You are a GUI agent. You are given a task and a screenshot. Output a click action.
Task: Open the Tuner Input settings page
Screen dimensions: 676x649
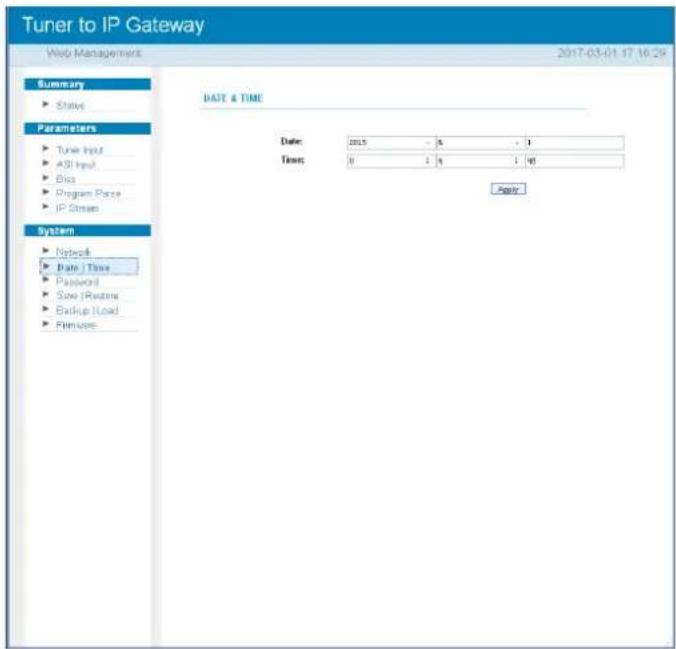coord(79,150)
